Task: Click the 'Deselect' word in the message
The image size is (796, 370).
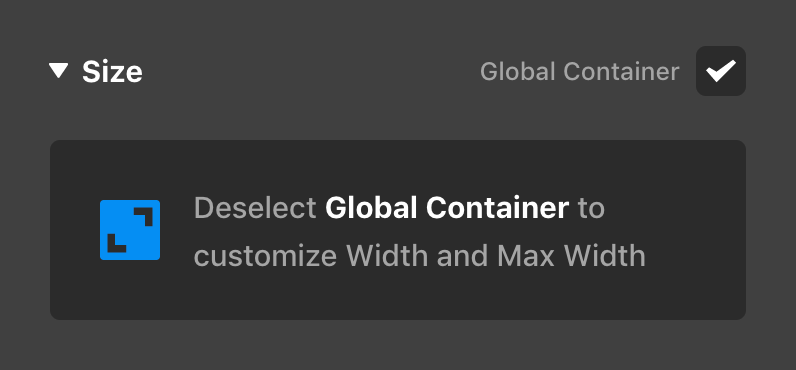Action: click(255, 208)
